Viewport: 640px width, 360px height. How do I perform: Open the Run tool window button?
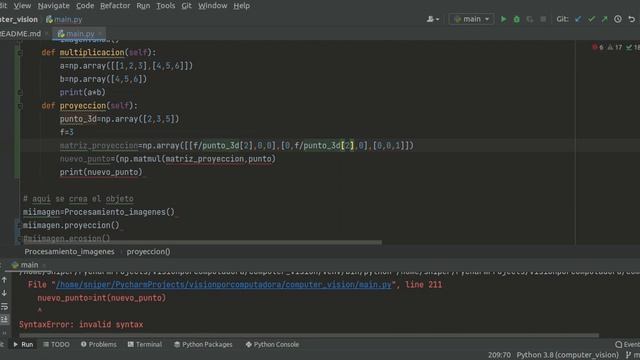tap(23, 344)
